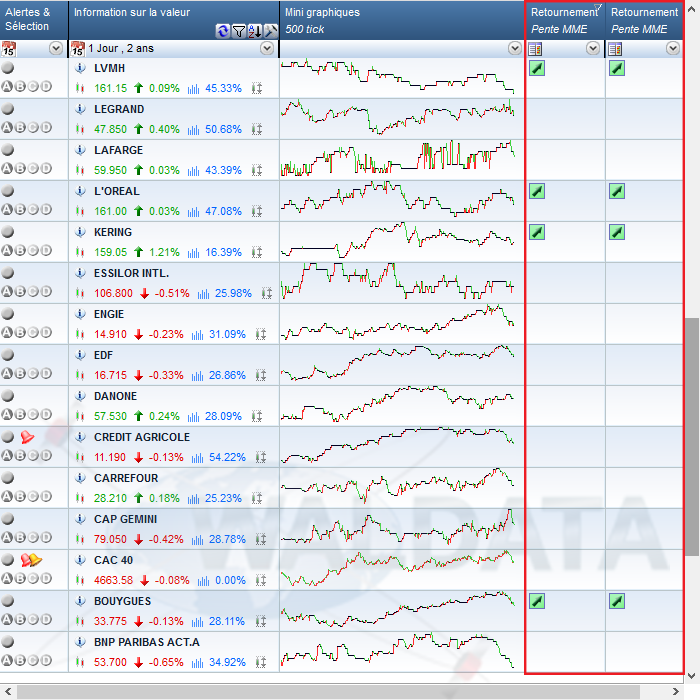Screen dimensions: 700x700
Task: Open the CAP GEMINI stock name
Action: coord(125,519)
